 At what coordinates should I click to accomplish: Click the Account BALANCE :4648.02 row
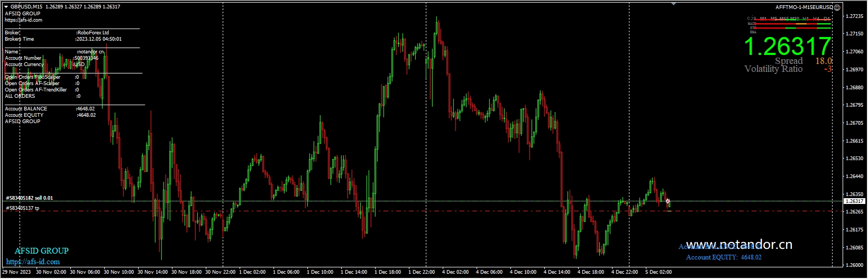[x=50, y=109]
